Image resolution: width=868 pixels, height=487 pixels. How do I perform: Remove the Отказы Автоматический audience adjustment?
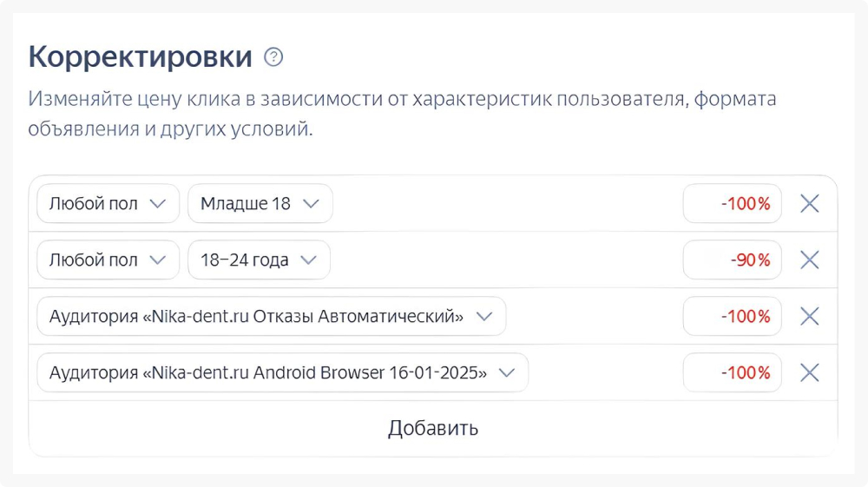tap(809, 316)
